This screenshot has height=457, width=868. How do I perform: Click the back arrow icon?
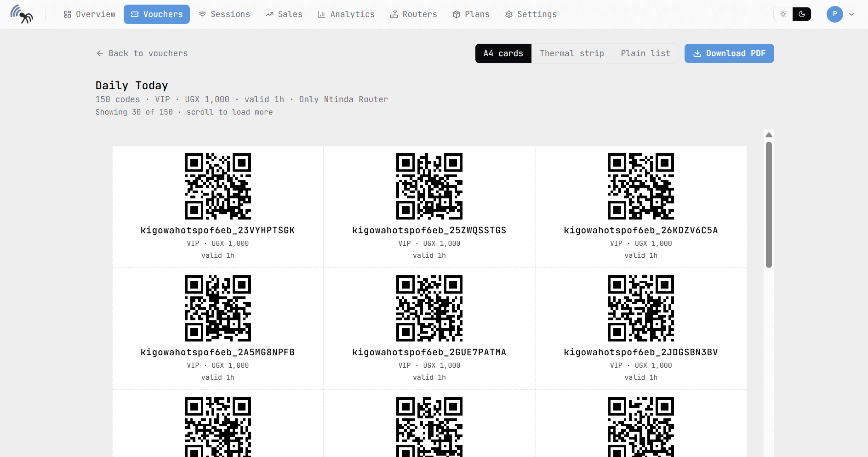tap(100, 53)
